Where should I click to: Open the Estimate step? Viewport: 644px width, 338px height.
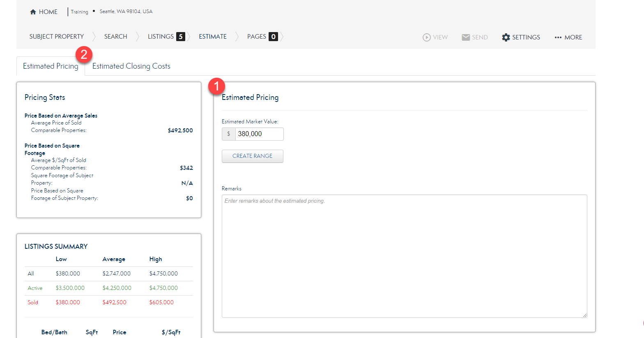[x=212, y=37]
